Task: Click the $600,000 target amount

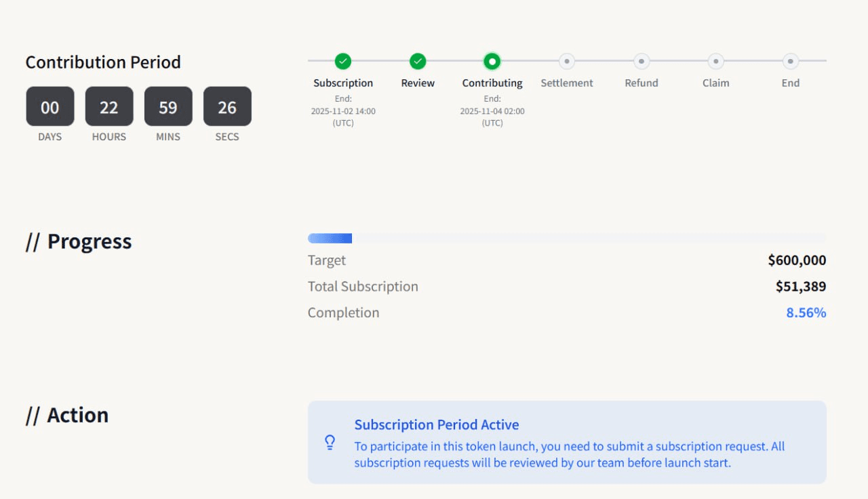Action: coord(797,260)
